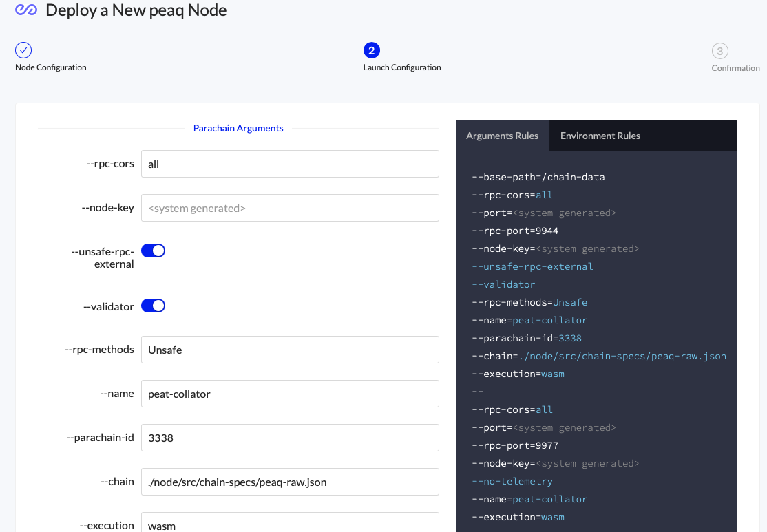Viewport: 767px width, 532px height.
Task: Click the Node Configuration step label
Action: click(x=51, y=67)
